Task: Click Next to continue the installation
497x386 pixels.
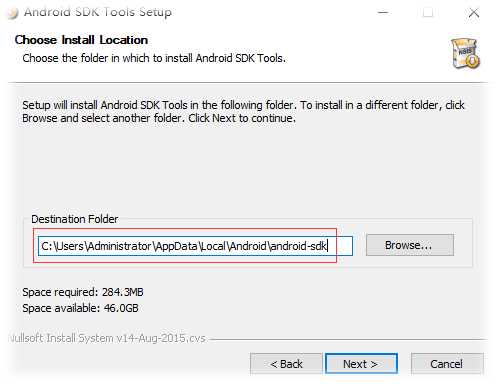Action: click(x=361, y=364)
